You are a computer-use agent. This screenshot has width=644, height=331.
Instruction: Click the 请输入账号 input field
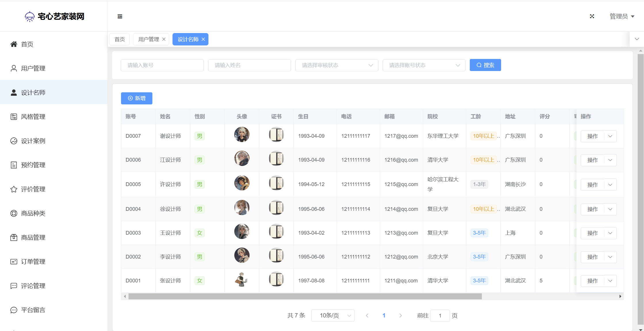tap(162, 65)
